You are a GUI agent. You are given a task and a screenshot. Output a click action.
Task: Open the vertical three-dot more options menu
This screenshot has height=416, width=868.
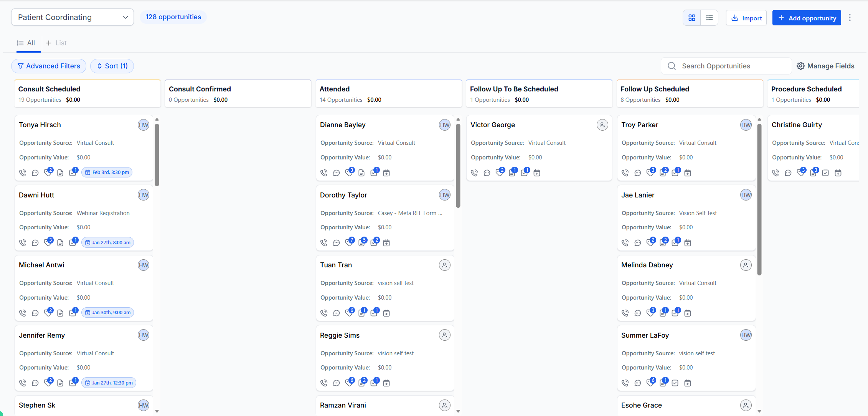(x=850, y=18)
